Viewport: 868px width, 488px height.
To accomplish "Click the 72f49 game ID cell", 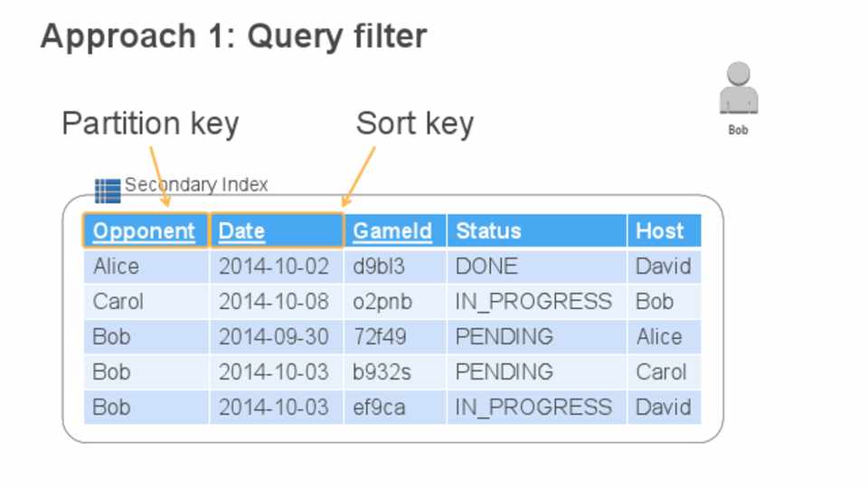I will coord(380,337).
